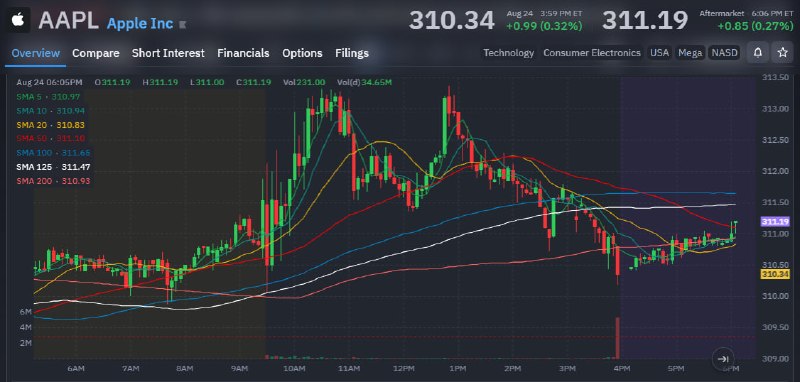The image size is (800, 382).
Task: Click the Apple Inc company name link
Action: click(x=140, y=24)
